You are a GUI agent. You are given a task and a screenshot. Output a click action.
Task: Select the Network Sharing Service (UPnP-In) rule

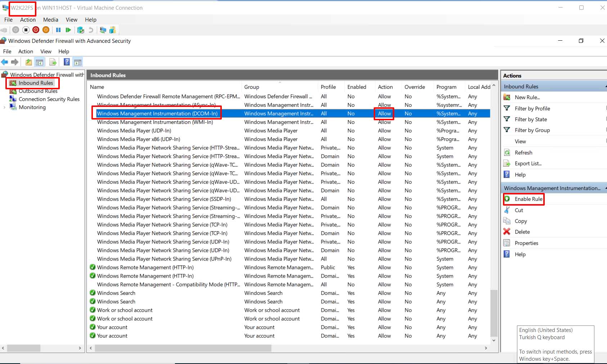pos(164,259)
